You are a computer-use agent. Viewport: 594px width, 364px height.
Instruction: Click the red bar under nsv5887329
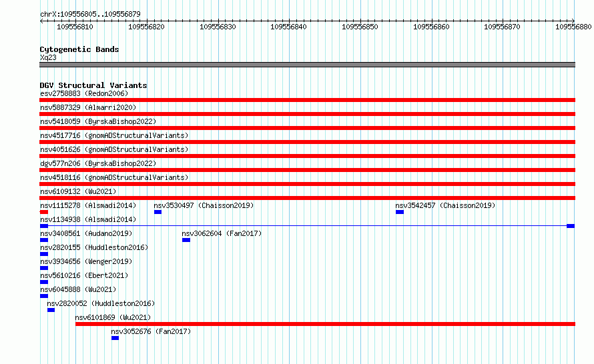(x=307, y=114)
